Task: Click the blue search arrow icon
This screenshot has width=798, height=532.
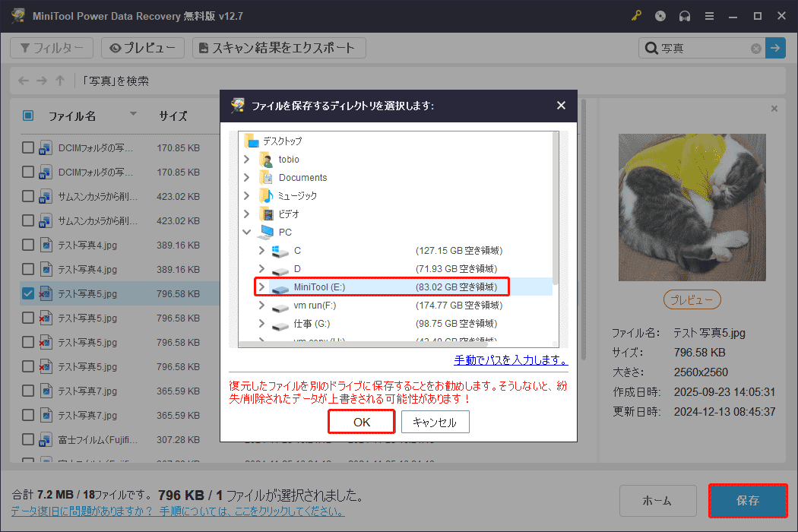Action: (x=775, y=47)
